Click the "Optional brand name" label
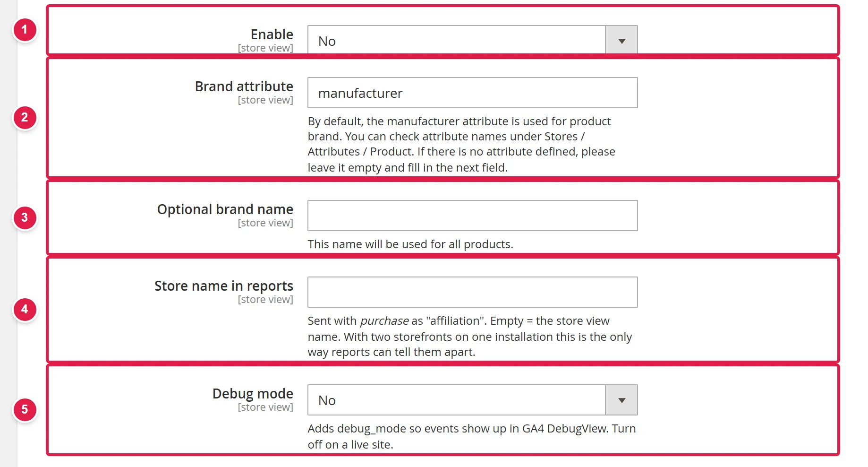Viewport: 868px width, 467px height. [225, 209]
